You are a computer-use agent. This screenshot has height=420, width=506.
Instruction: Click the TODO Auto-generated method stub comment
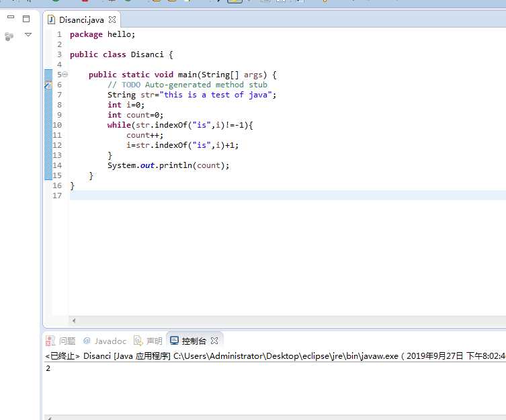tap(187, 85)
